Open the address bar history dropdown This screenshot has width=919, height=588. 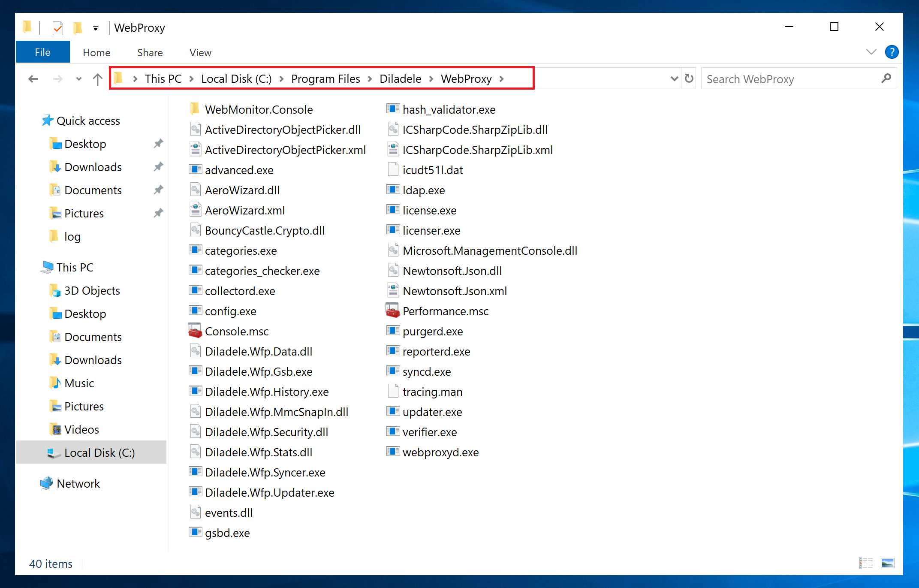pos(674,79)
